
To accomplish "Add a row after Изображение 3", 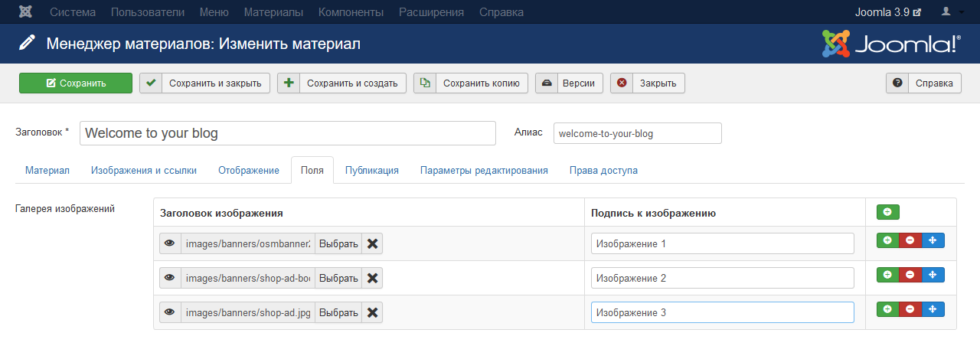I will coord(887,309).
